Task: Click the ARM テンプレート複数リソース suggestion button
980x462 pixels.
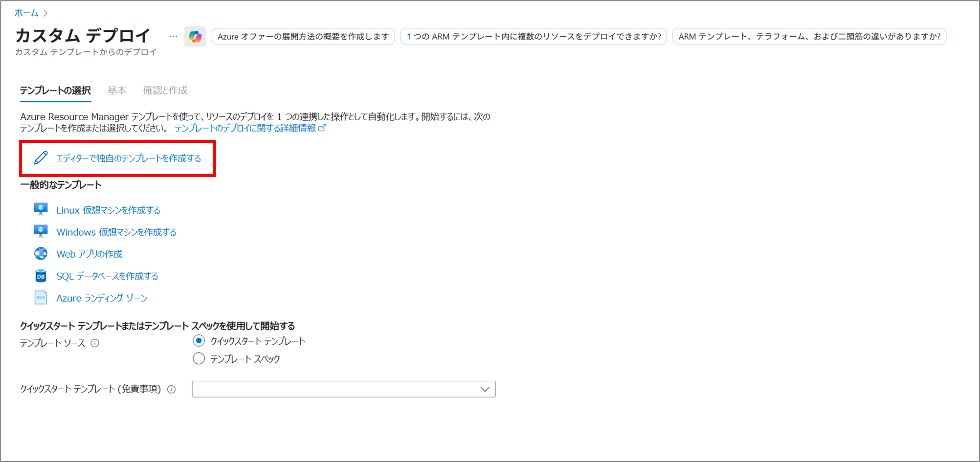Action: (534, 37)
